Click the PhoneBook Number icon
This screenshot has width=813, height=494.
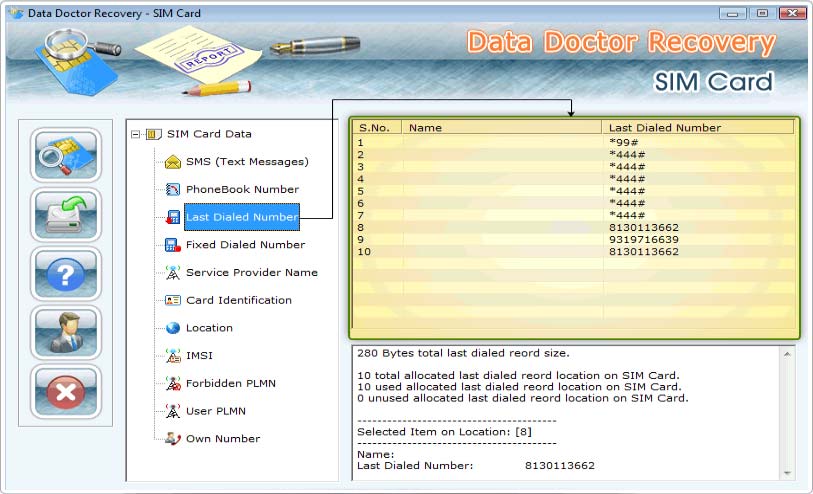(x=173, y=190)
